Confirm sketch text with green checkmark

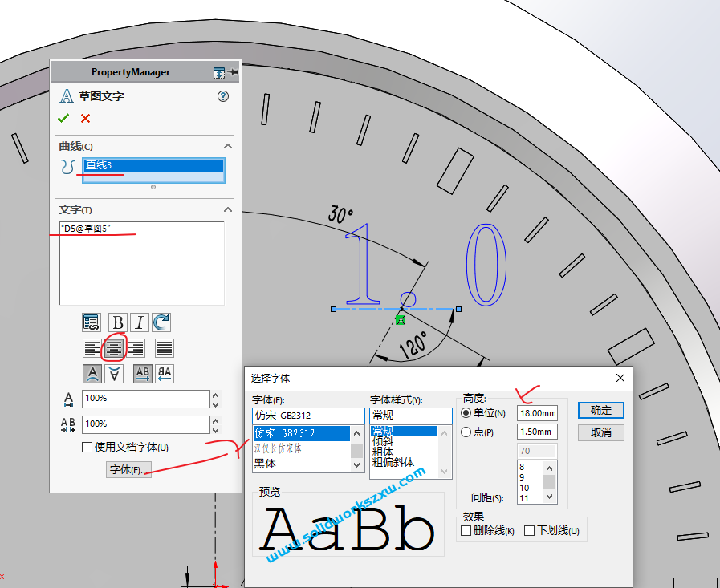[x=63, y=118]
